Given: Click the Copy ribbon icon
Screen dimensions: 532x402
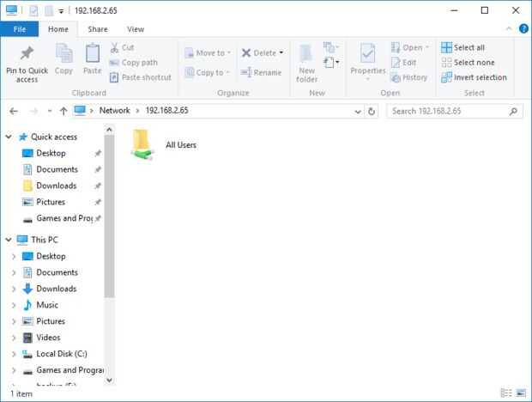Looking at the screenshot, I should click(63, 53).
